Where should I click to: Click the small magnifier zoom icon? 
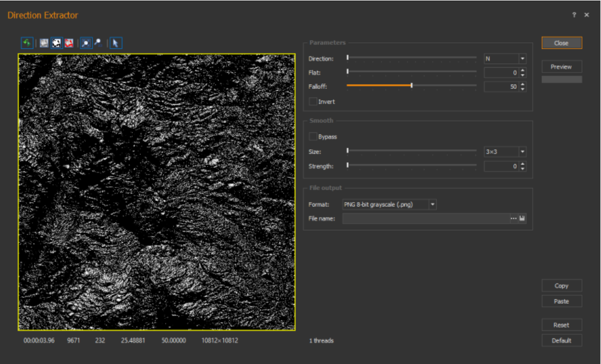pyautogui.click(x=98, y=43)
